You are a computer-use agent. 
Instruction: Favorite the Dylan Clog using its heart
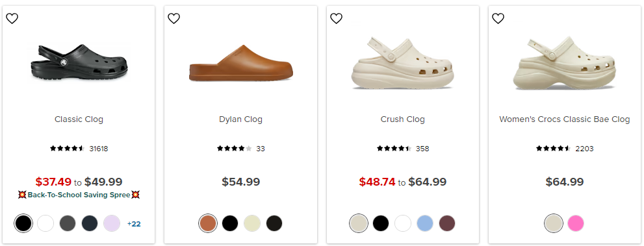[174, 18]
